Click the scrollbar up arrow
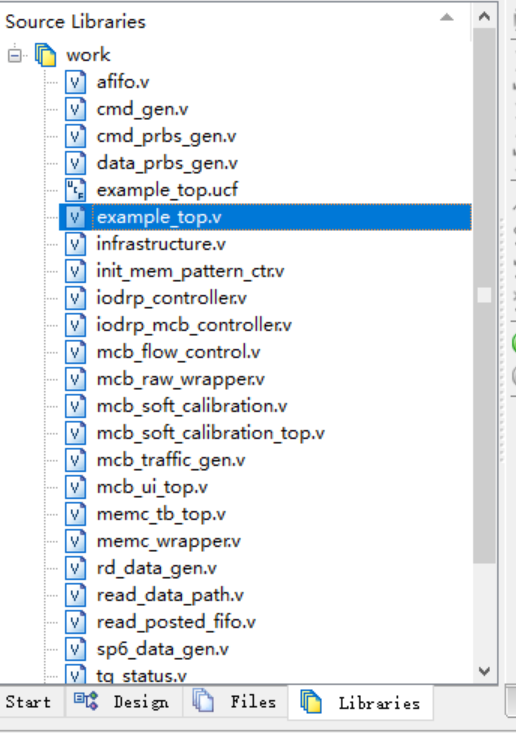The height and width of the screenshot is (733, 516). click(485, 17)
